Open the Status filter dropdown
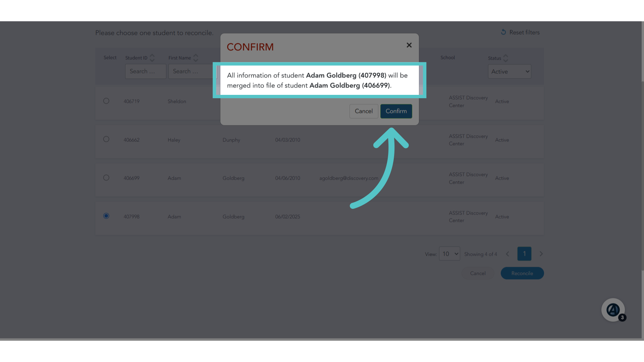The width and height of the screenshot is (644, 362). [509, 71]
